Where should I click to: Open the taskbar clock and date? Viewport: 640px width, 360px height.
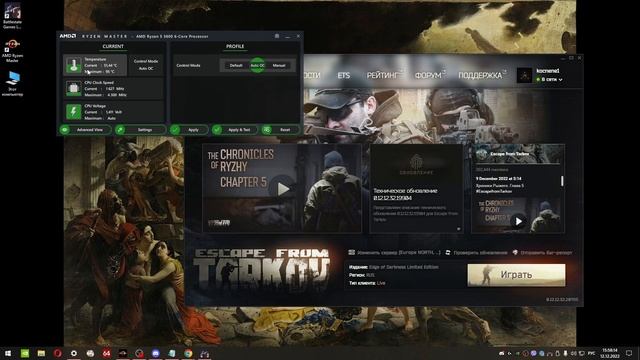(610, 353)
